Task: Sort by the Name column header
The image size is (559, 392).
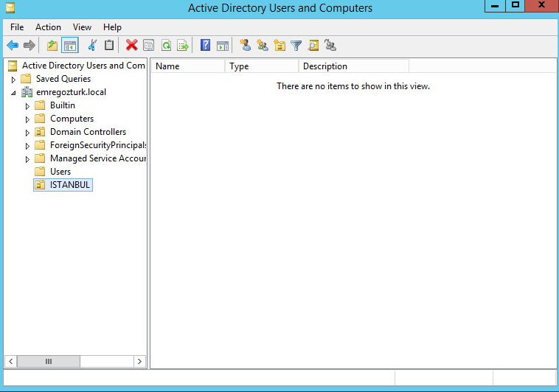Action: click(x=187, y=66)
